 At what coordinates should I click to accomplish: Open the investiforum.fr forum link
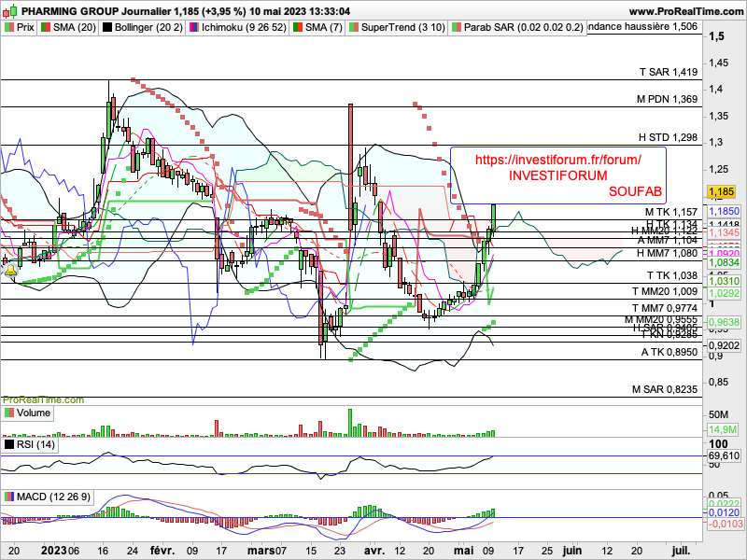557,160
